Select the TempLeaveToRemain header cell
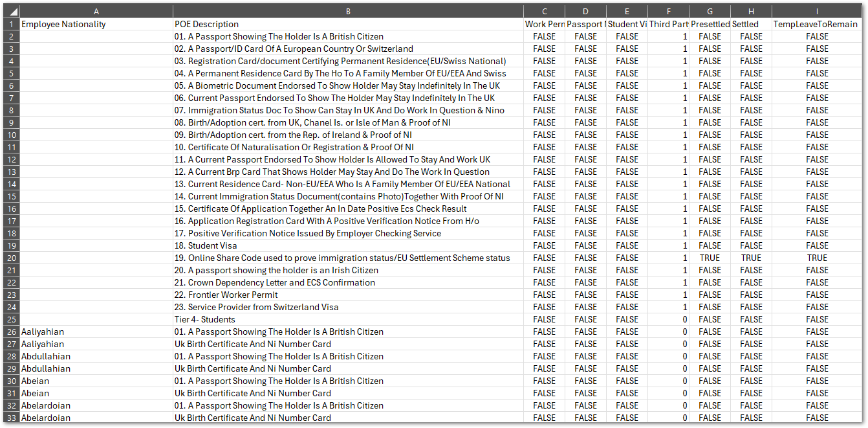 pyautogui.click(x=816, y=24)
